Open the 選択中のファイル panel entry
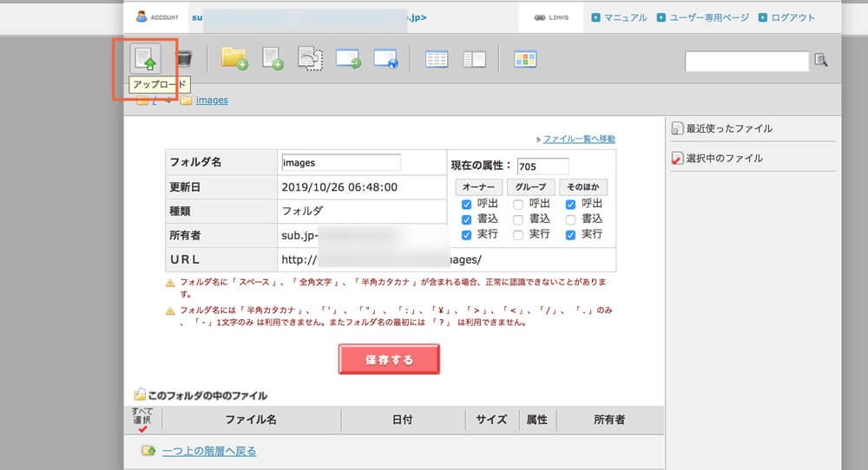The width and height of the screenshot is (868, 470). [725, 158]
